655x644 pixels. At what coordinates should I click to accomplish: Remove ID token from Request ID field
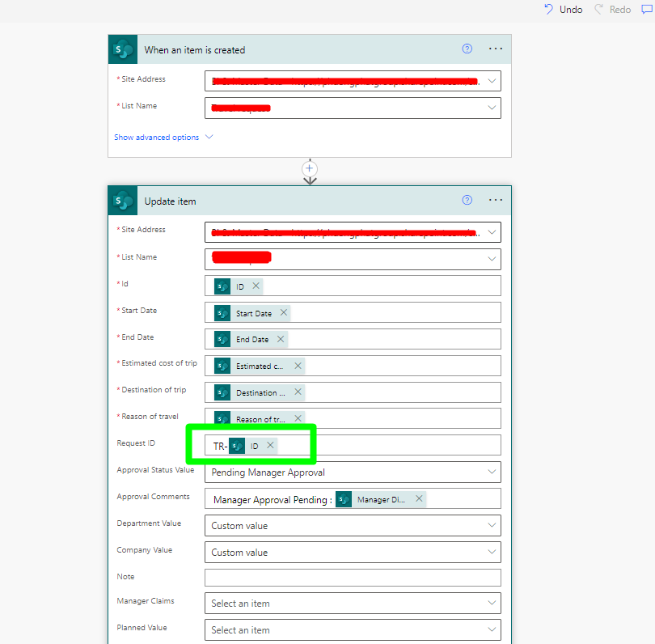pyautogui.click(x=270, y=445)
